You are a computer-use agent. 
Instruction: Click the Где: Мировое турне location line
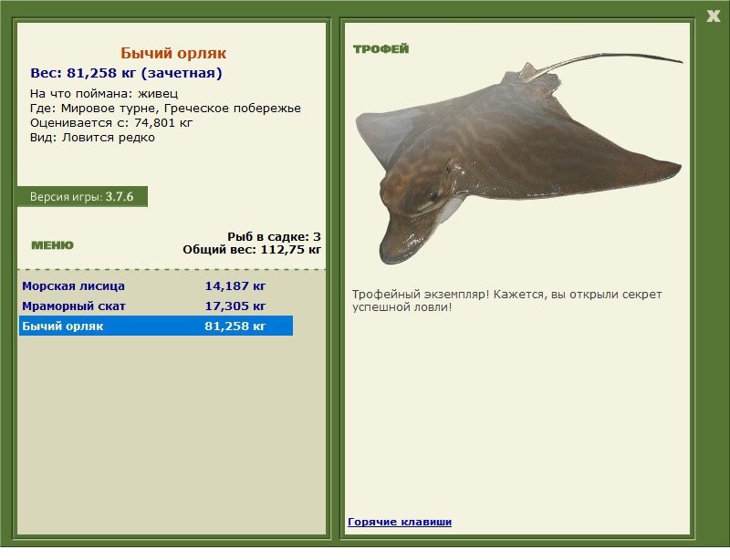click(165, 109)
